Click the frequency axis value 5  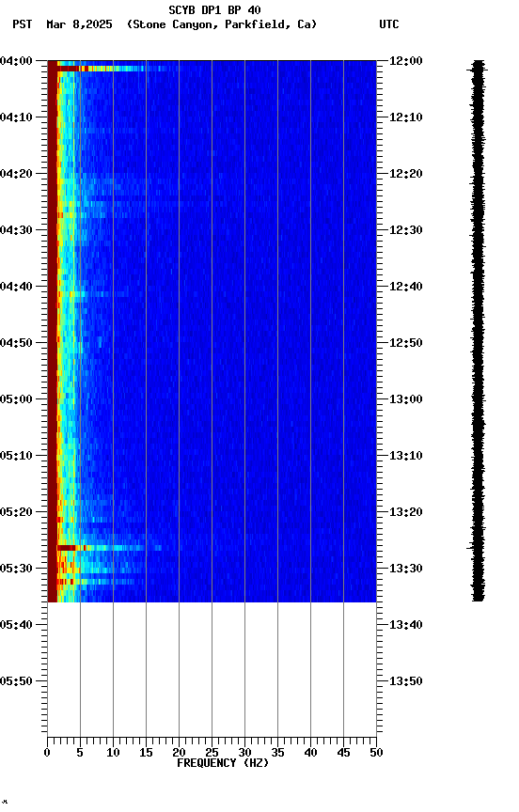[80, 753]
